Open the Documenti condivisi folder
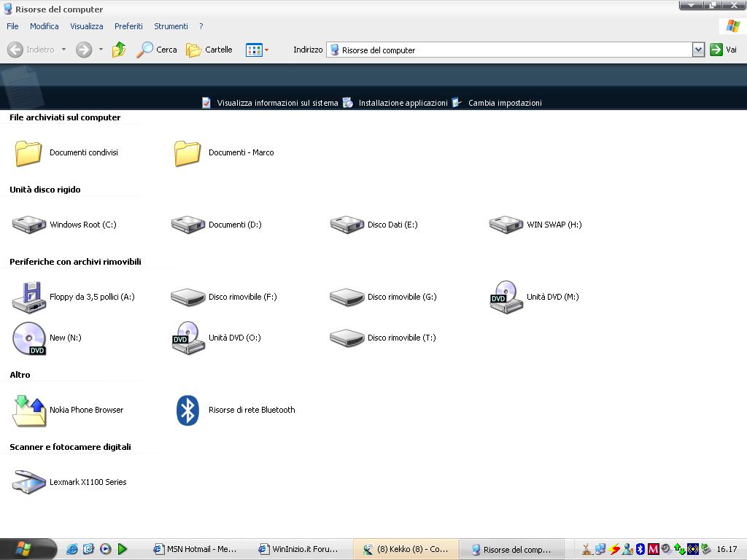The height and width of the screenshot is (560, 747). click(x=29, y=152)
